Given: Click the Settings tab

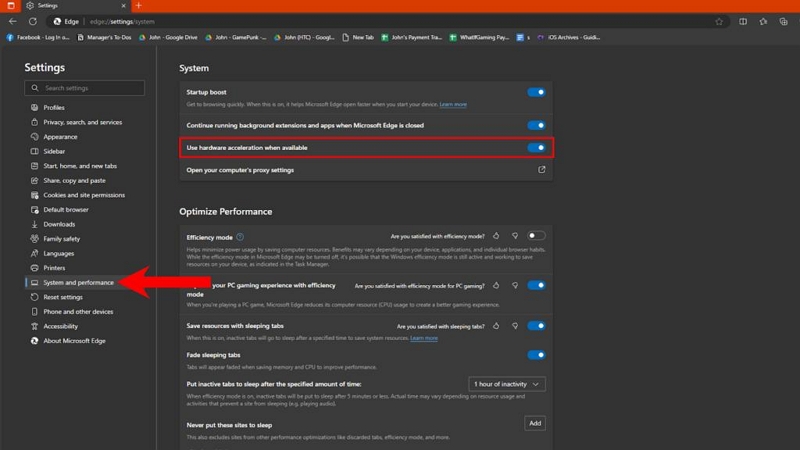Looking at the screenshot, I should (x=77, y=6).
